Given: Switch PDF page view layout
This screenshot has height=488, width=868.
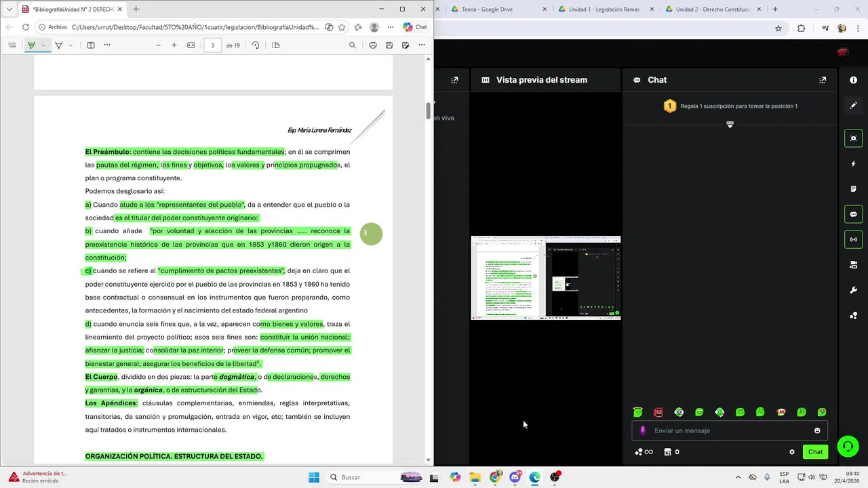Looking at the screenshot, I should coord(275,45).
